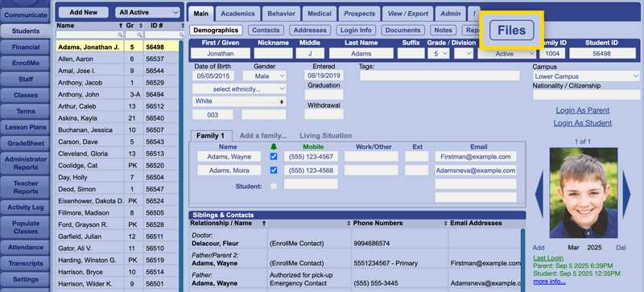Toggle the Student notification checkbox
Screen dimensions: 644x292
274,186
